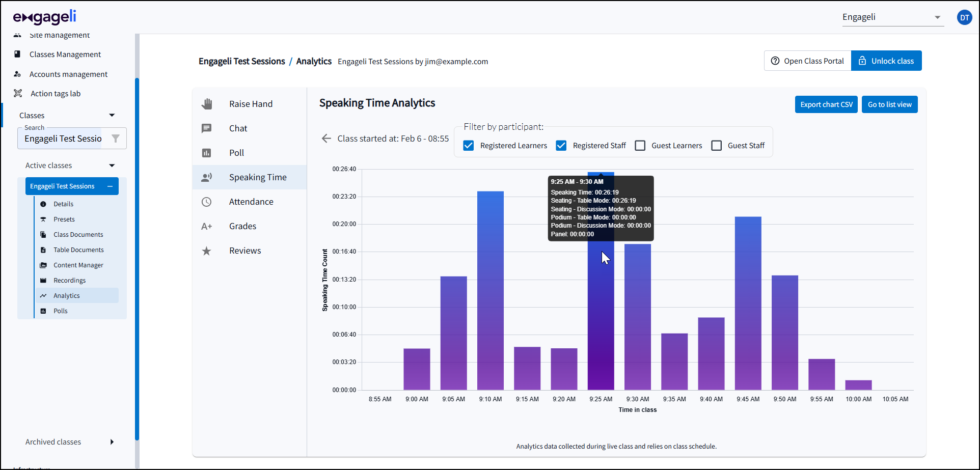980x470 pixels.
Task: Open Site management in sidebar
Action: pyautogui.click(x=60, y=35)
